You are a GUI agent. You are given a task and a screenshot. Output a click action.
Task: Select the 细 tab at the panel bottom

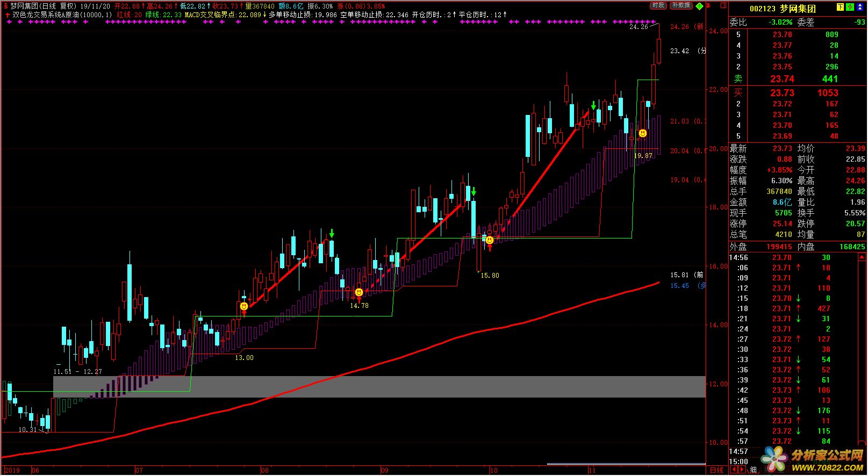(754, 470)
